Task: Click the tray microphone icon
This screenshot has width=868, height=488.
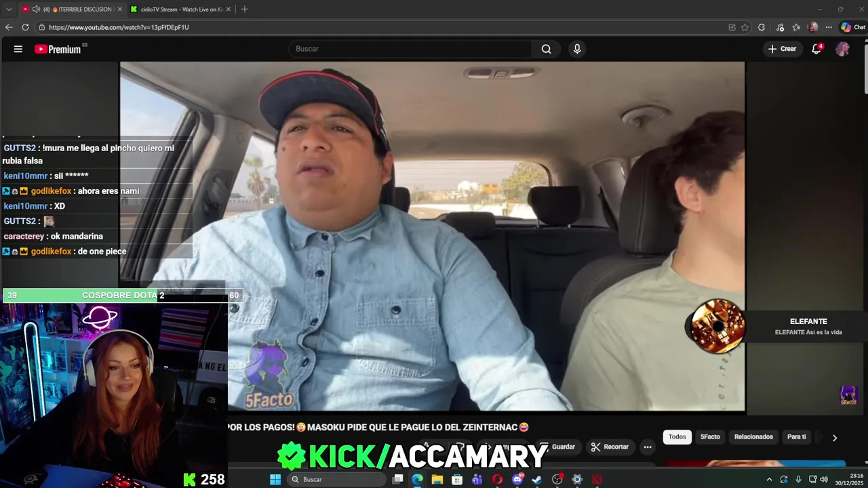Action: click(x=798, y=479)
